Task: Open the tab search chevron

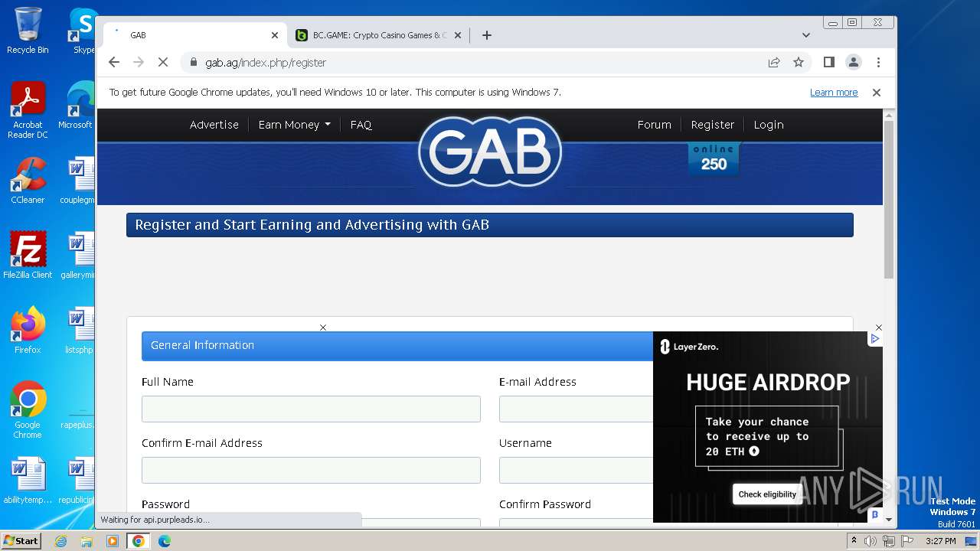Action: coord(805,35)
